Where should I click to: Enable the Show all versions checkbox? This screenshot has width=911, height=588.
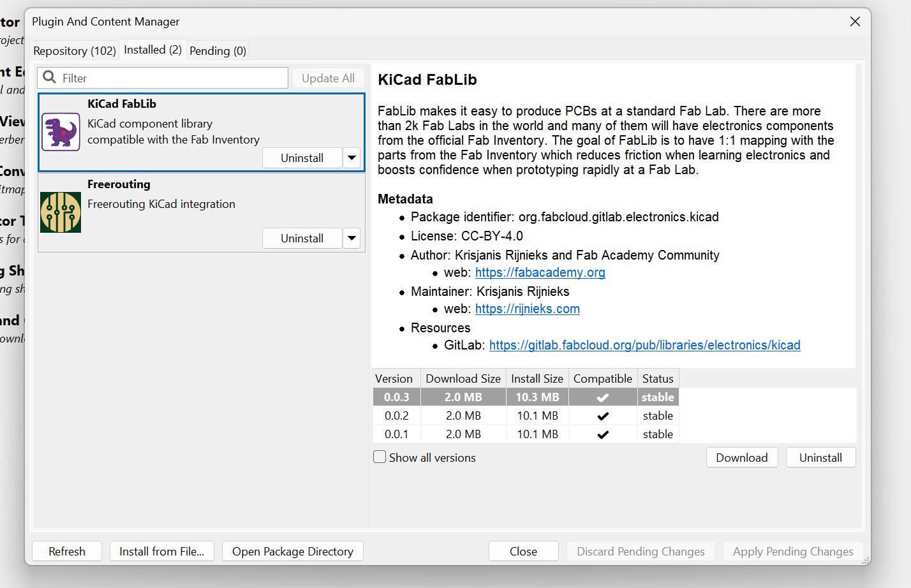[380, 457]
